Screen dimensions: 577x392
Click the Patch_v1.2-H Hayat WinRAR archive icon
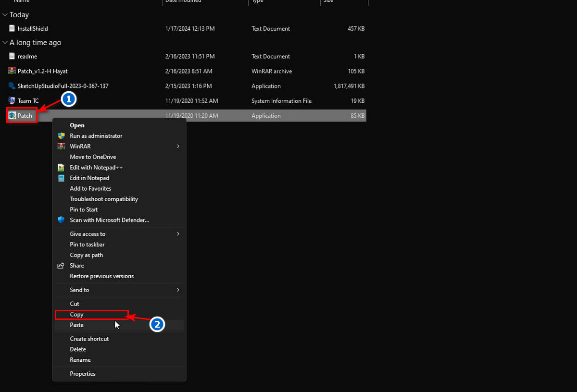tap(12, 71)
